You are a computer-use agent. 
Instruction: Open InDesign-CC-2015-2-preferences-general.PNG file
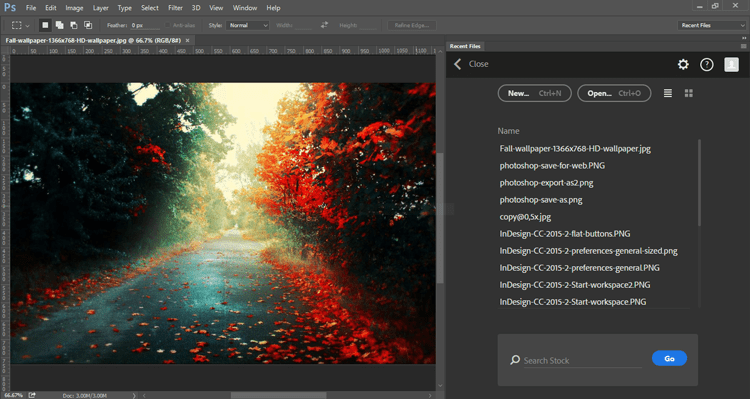pos(579,268)
